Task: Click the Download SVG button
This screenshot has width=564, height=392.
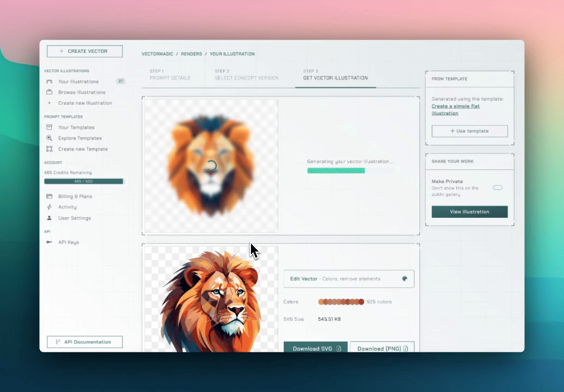Action: pos(316,348)
